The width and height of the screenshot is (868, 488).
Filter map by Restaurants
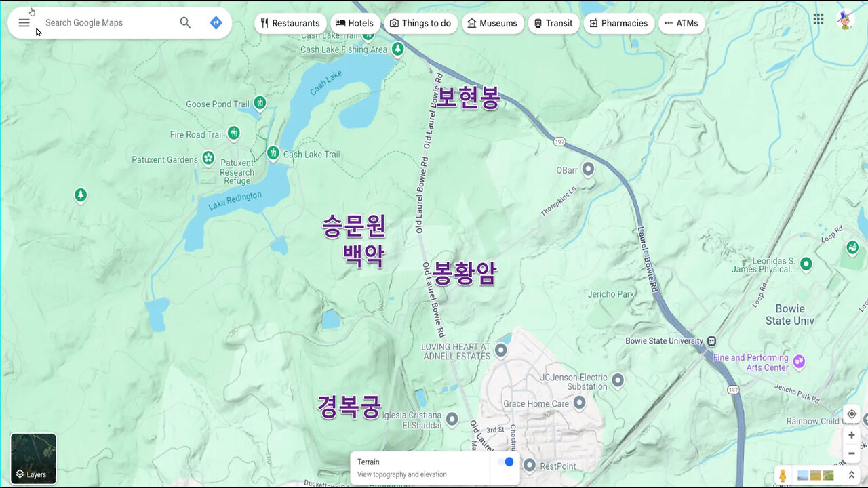290,23
